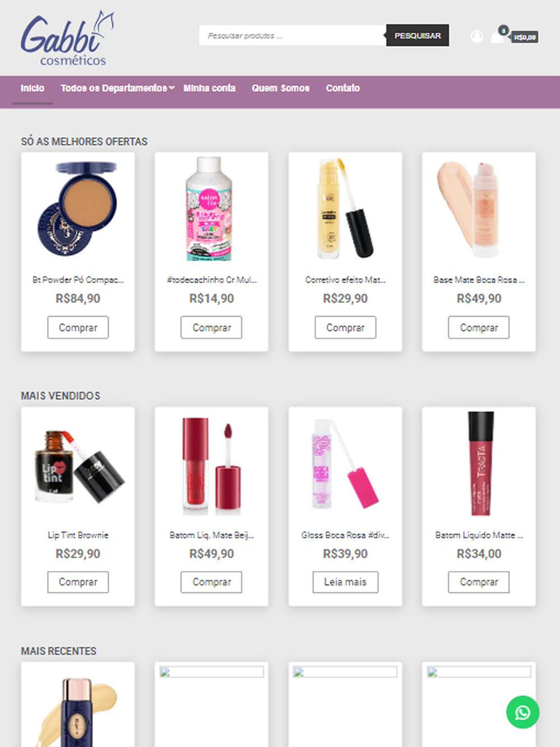Open Contato page
The height and width of the screenshot is (747, 560).
pyautogui.click(x=343, y=88)
